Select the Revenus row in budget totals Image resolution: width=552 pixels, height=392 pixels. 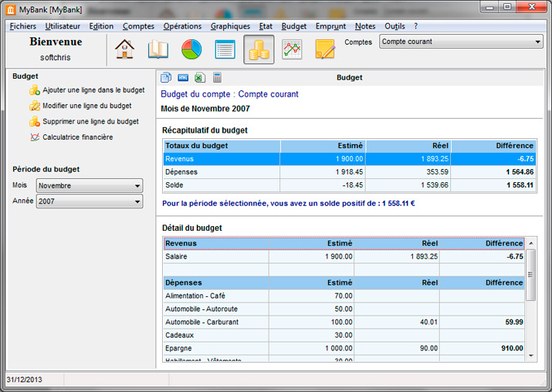click(350, 159)
